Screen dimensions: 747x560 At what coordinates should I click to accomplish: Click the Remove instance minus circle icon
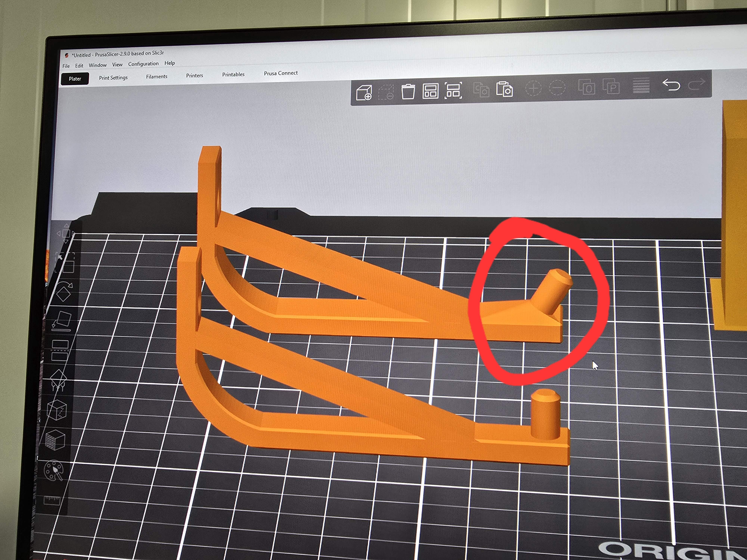[557, 88]
